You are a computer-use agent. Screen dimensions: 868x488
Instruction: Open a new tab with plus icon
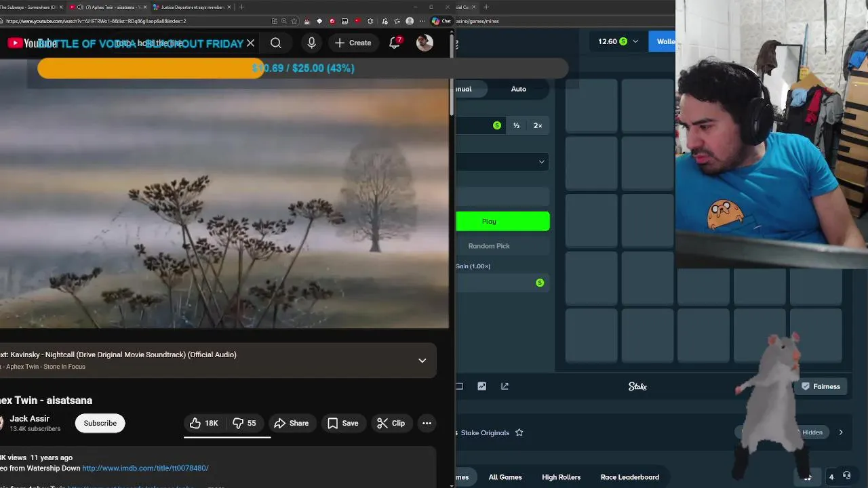pyautogui.click(x=242, y=7)
